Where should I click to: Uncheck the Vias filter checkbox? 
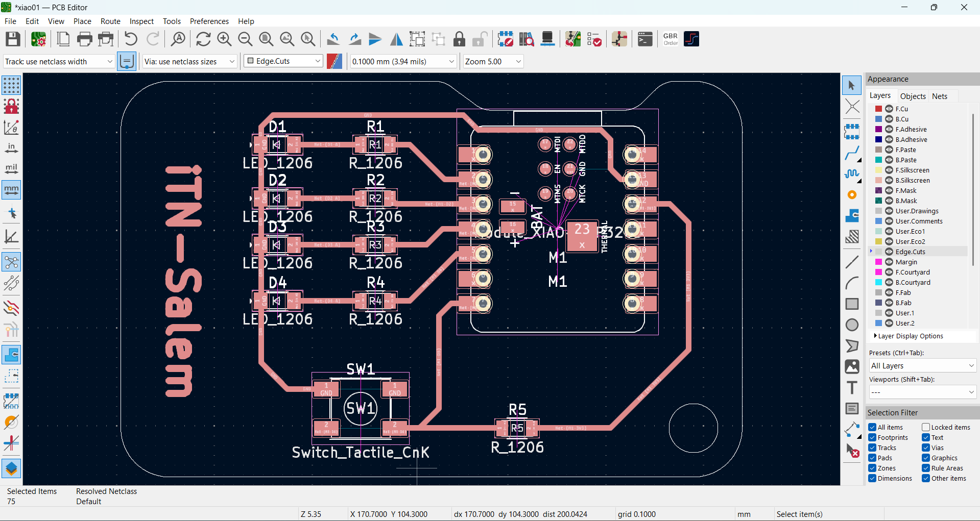point(926,448)
